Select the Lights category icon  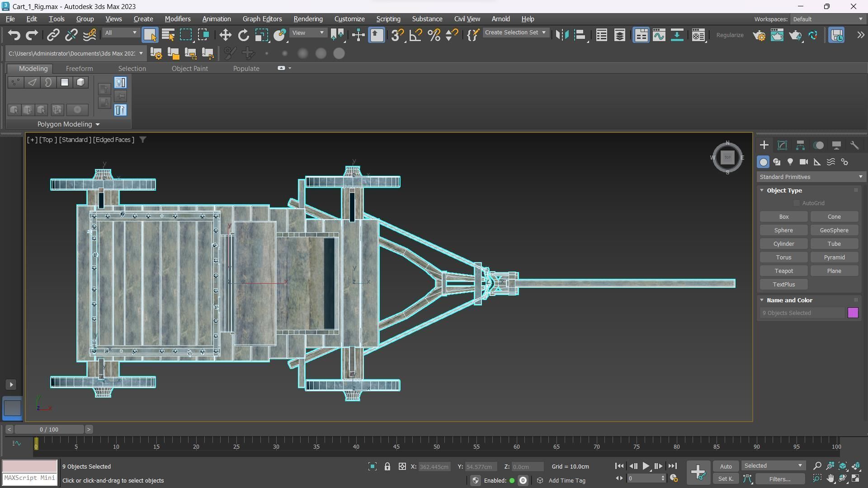tap(790, 162)
